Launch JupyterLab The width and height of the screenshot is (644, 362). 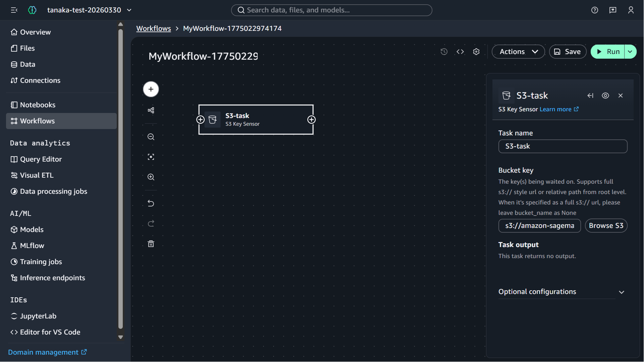[61, 316]
